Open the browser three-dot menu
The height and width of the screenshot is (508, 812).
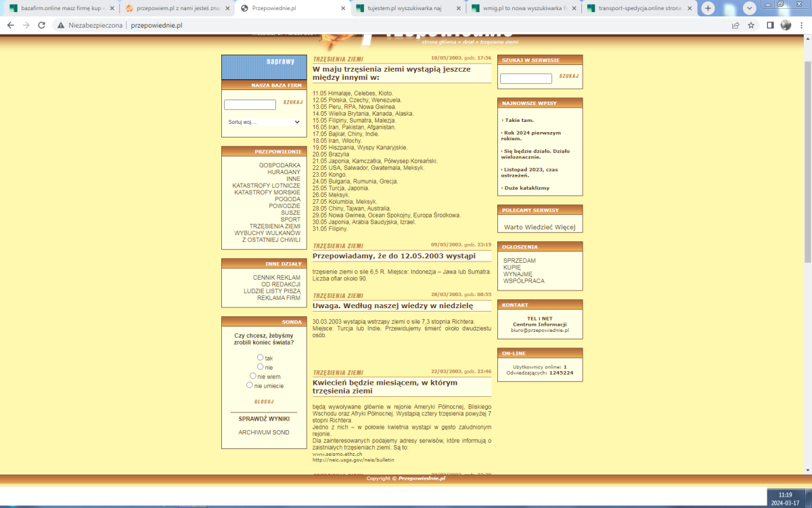click(x=801, y=25)
